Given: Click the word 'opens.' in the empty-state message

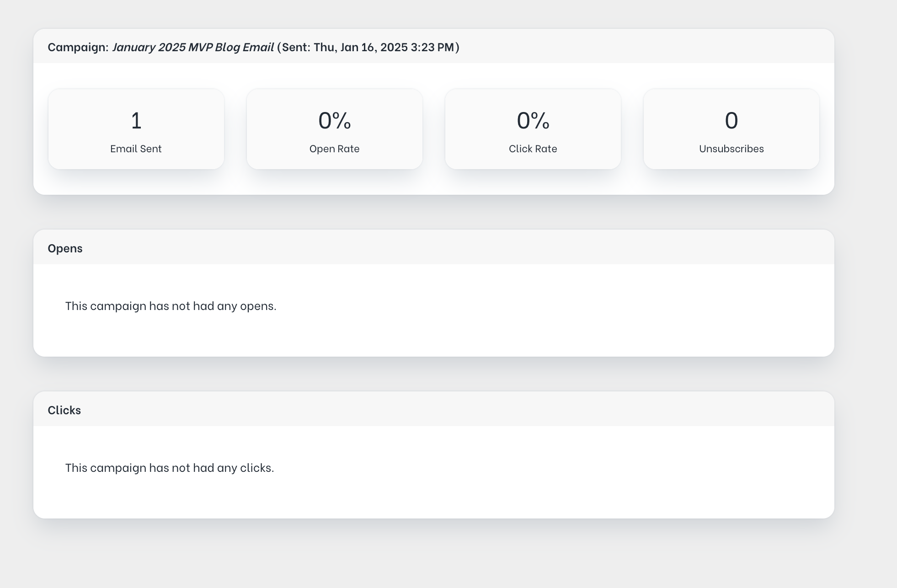Looking at the screenshot, I should [x=258, y=306].
